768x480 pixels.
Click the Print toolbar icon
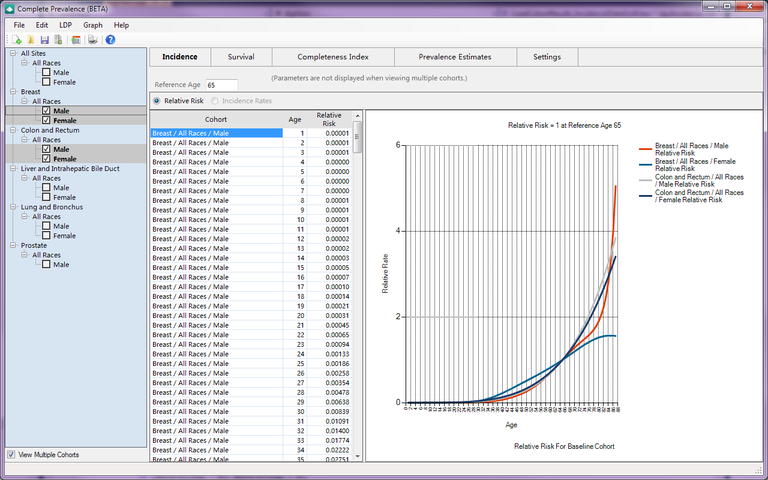click(x=93, y=40)
